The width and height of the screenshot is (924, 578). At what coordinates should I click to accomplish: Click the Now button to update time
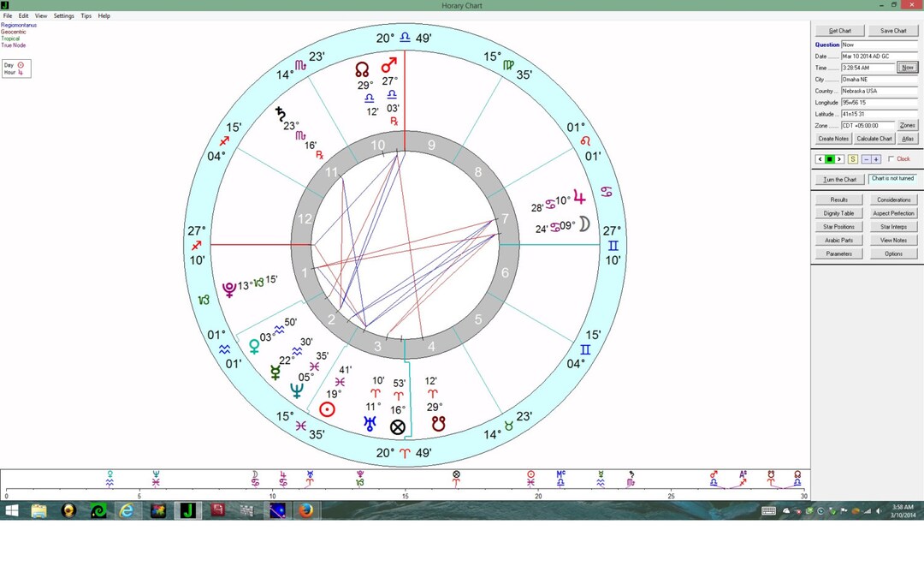click(907, 67)
